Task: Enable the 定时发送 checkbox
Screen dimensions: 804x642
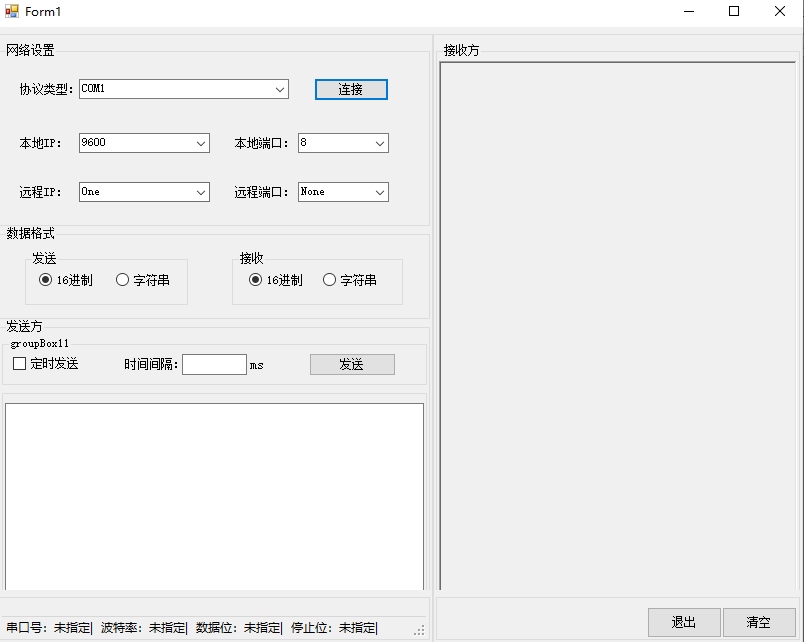Action: click(x=46, y=364)
